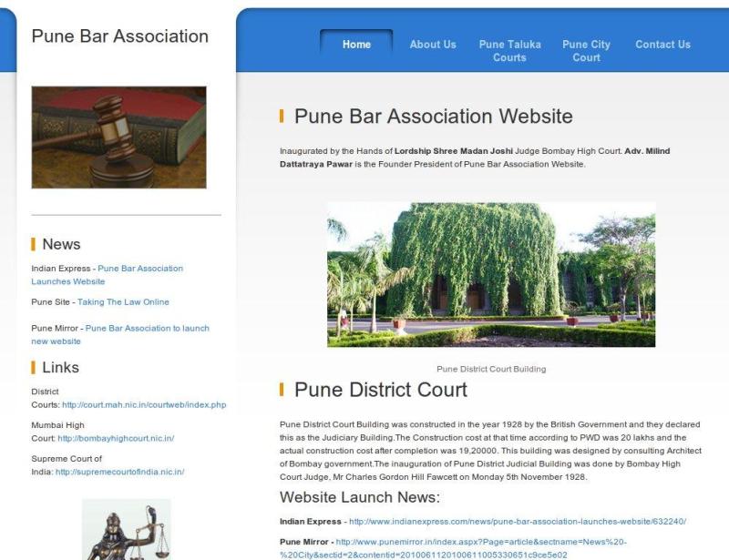This screenshot has height=560, width=729.
Task: Click the Links sidebar heading
Action: point(60,367)
